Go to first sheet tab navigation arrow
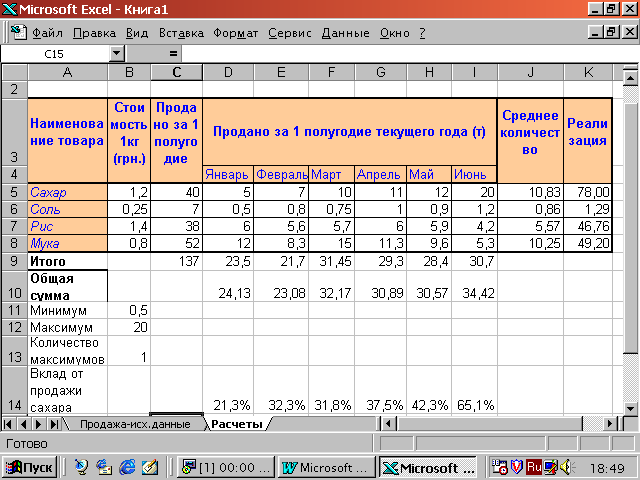Image resolution: width=640 pixels, height=480 pixels. [x=8, y=424]
